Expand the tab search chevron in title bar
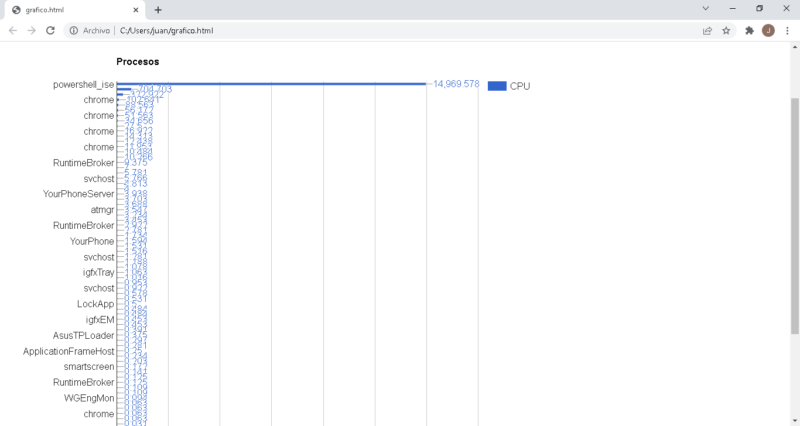Image resolution: width=800 pixels, height=426 pixels. pos(707,8)
